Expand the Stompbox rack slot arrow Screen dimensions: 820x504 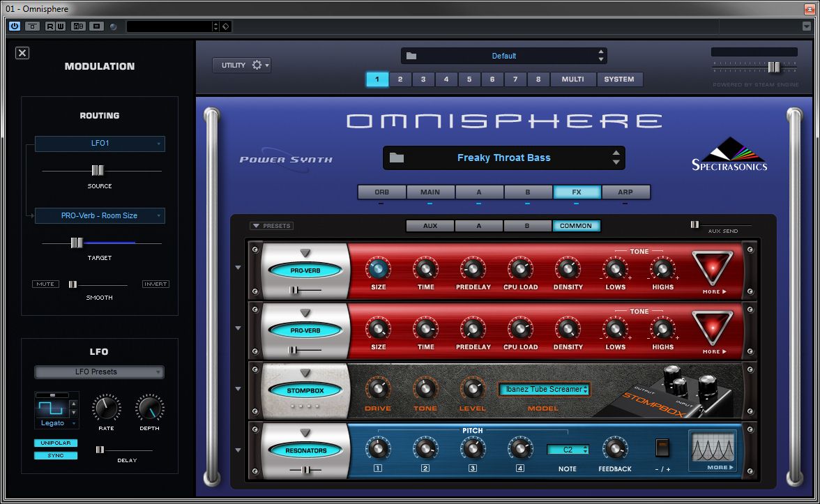(238, 389)
